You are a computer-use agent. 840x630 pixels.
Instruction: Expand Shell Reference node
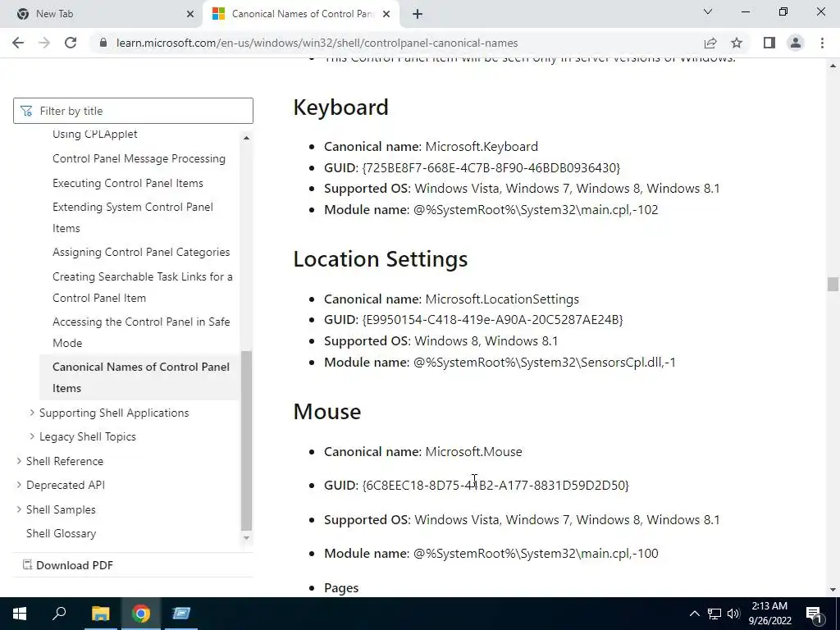[19, 461]
